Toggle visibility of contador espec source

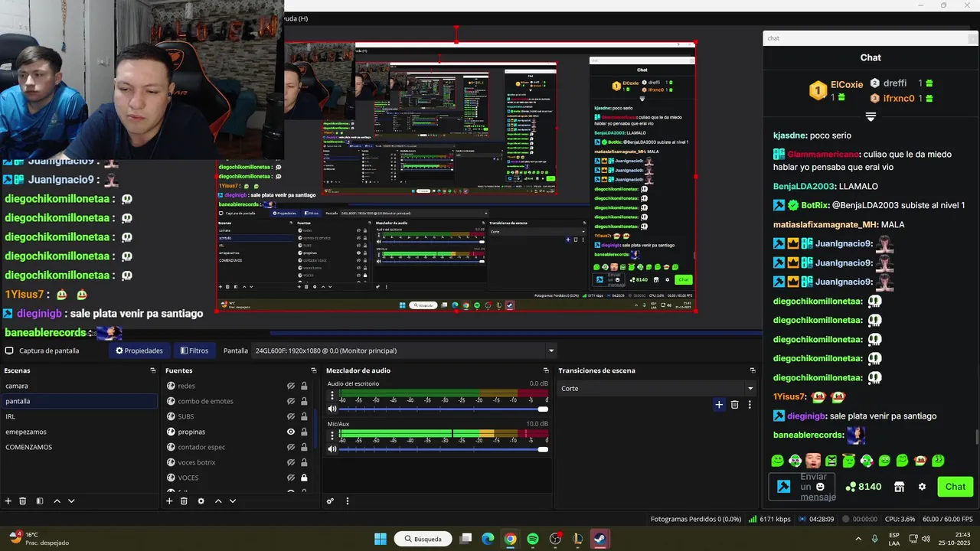[291, 447]
